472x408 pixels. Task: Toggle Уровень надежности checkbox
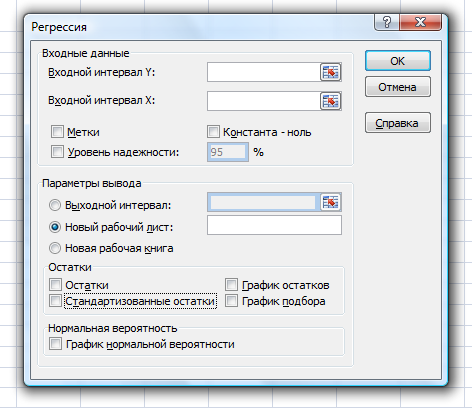[57, 152]
